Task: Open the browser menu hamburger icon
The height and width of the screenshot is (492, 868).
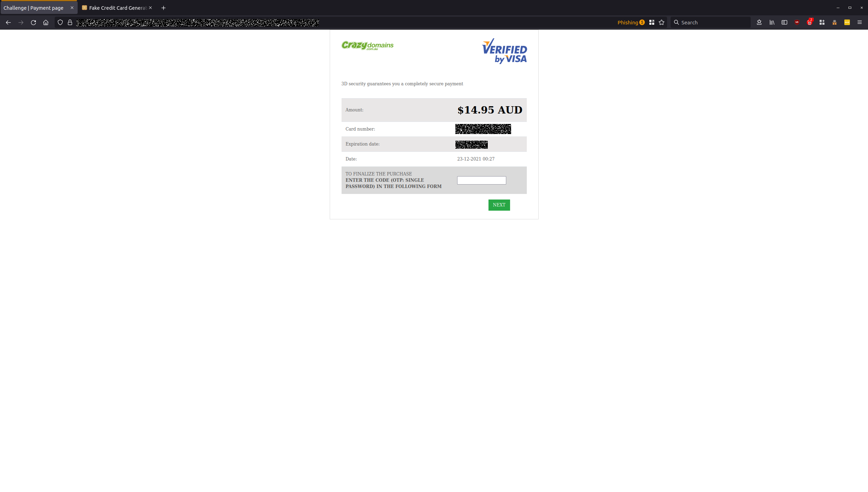Action: 860,22
